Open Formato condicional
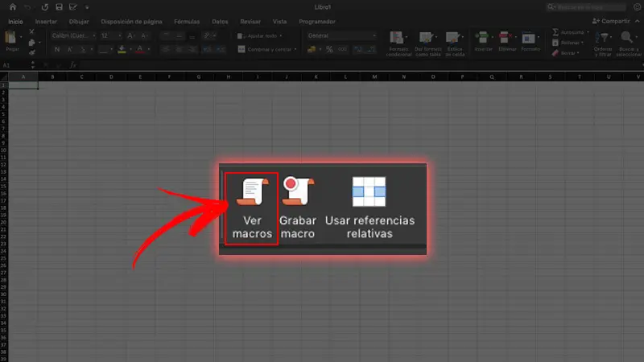 398,43
